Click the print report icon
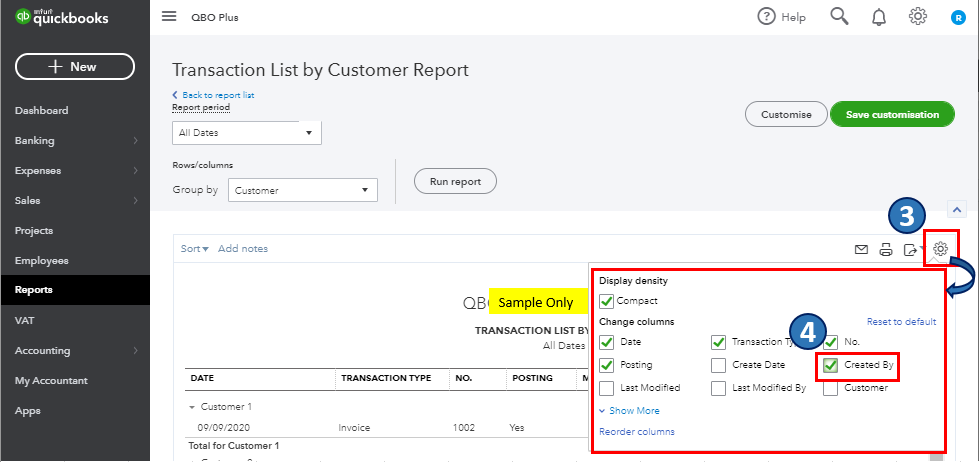This screenshot has width=979, height=462. point(885,249)
